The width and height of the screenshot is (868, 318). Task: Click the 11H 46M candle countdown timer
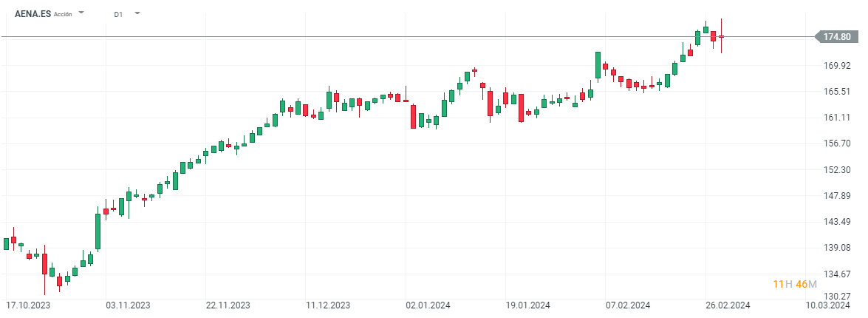794,284
